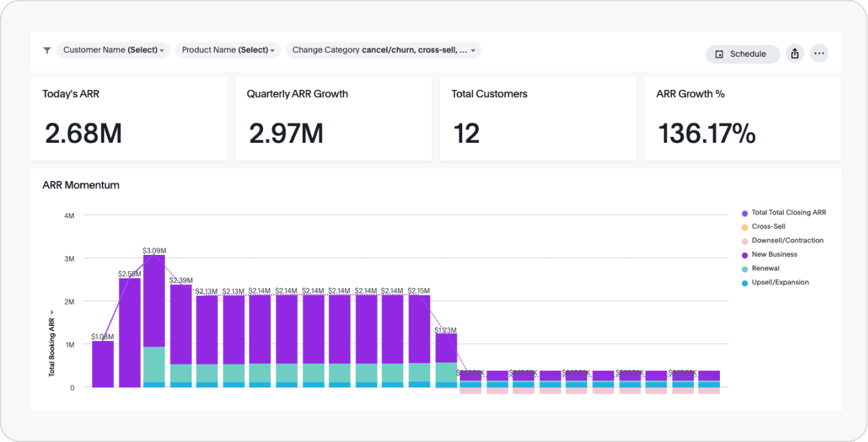
Task: Select the ARR Growth % tile
Action: [x=743, y=119]
